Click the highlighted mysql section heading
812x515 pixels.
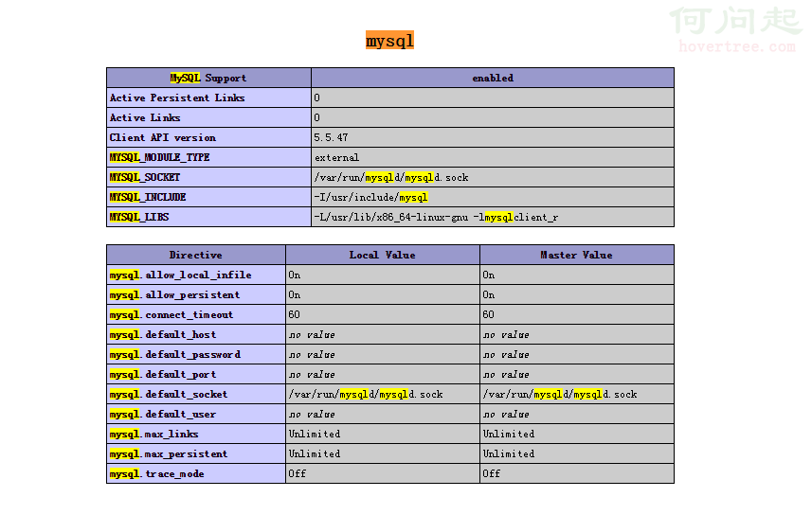click(x=389, y=41)
